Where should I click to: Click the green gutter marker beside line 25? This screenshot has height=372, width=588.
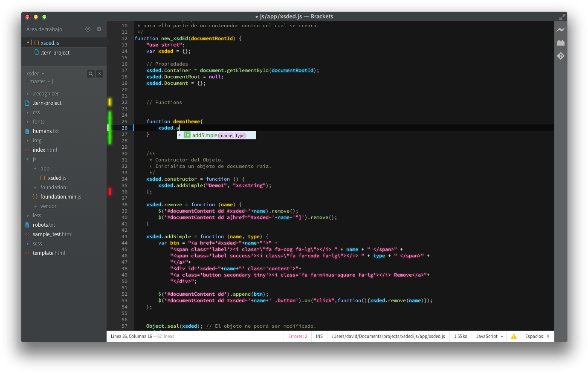coord(110,121)
